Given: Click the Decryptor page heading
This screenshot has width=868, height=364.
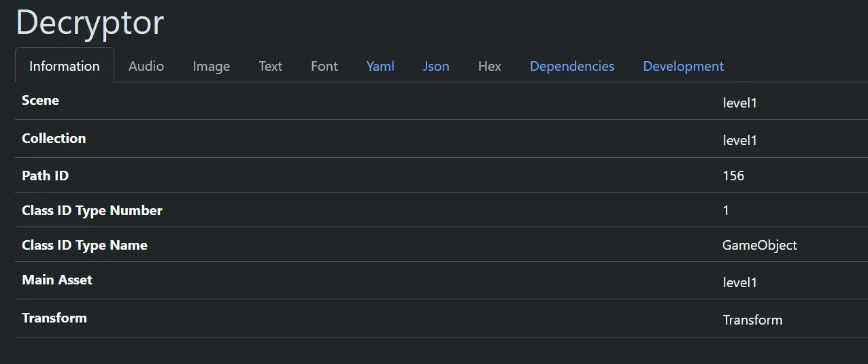Looking at the screenshot, I should (x=90, y=22).
